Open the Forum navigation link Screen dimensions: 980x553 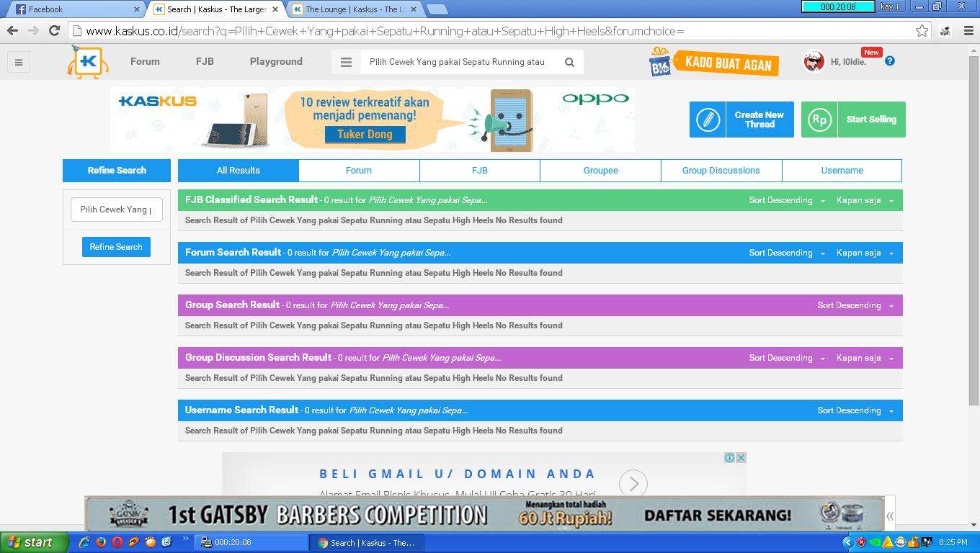[x=145, y=61]
